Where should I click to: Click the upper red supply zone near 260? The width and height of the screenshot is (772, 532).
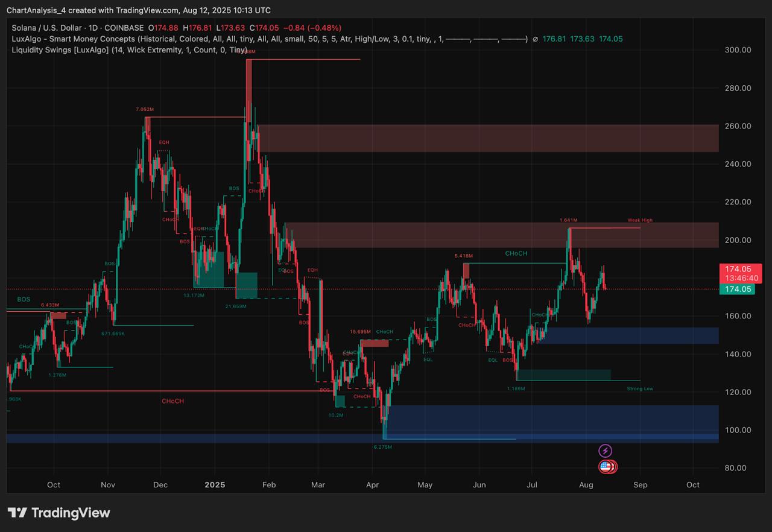click(x=489, y=138)
